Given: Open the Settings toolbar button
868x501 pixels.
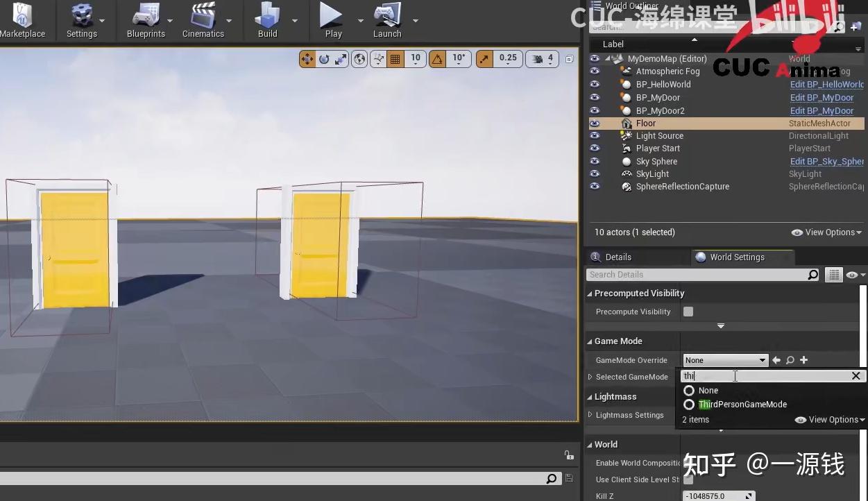Looking at the screenshot, I should click(82, 21).
